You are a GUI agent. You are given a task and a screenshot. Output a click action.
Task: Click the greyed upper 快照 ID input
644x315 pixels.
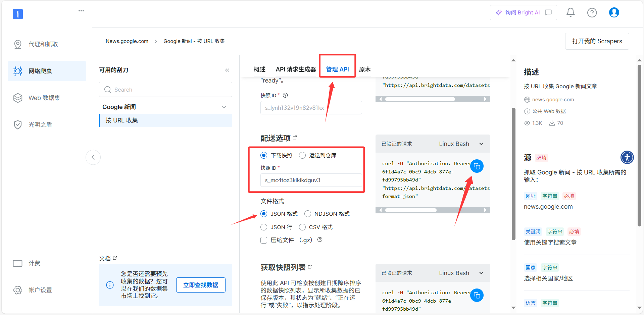(311, 108)
